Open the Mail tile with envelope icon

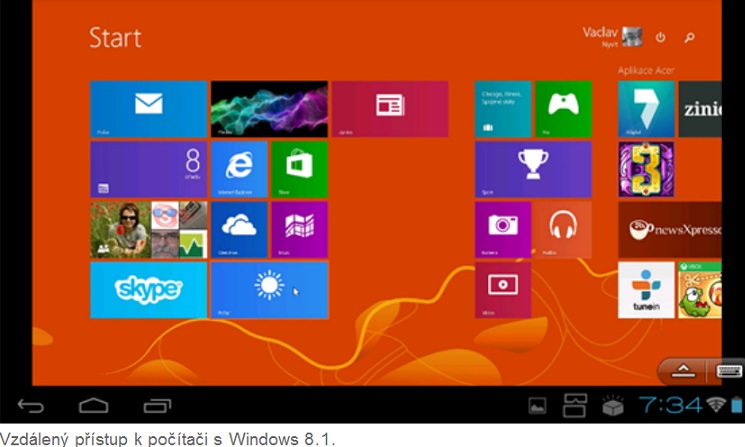(149, 109)
